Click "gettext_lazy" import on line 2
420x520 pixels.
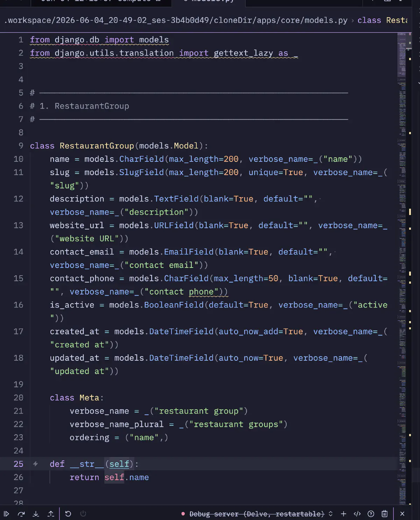click(243, 53)
